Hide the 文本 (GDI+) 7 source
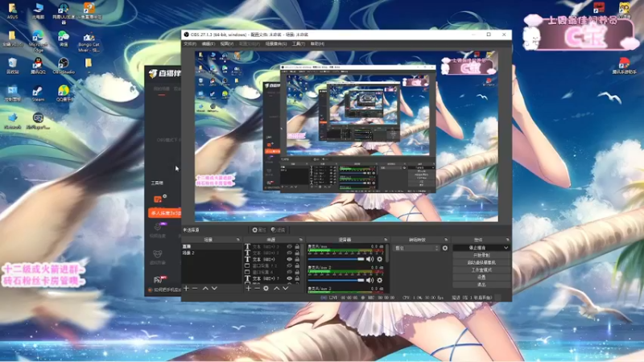Screen dimensions: 644x362 (290, 278)
